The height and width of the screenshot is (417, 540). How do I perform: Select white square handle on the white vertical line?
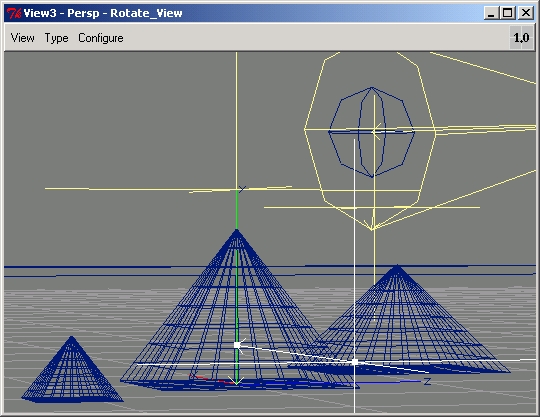point(355,362)
